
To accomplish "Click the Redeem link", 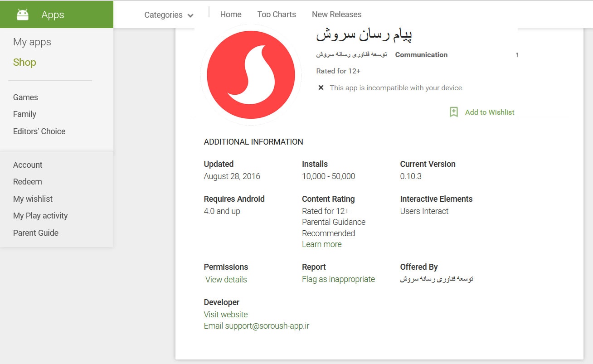I will (x=28, y=182).
